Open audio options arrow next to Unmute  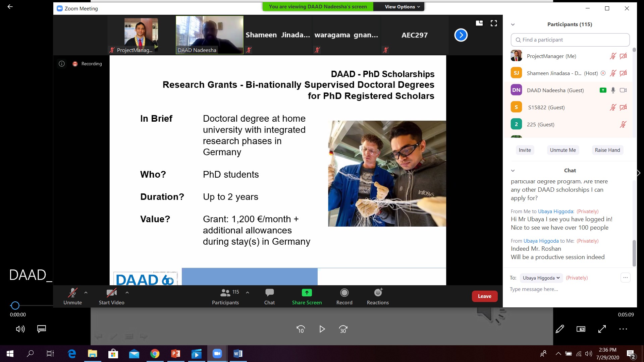click(86, 293)
